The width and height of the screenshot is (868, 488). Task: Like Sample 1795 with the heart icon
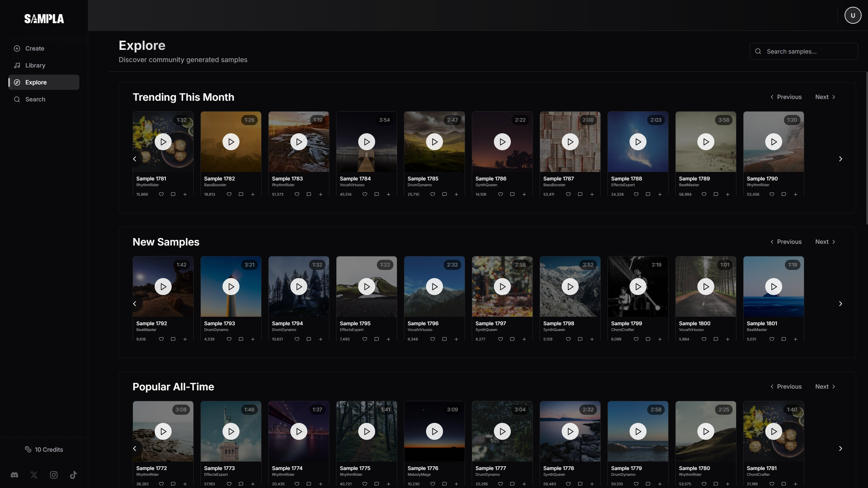pyautogui.click(x=365, y=339)
